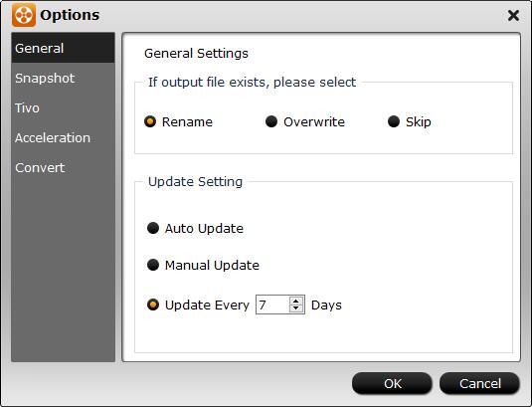Select the Rename radio button
The image size is (532, 407).
[x=150, y=121]
